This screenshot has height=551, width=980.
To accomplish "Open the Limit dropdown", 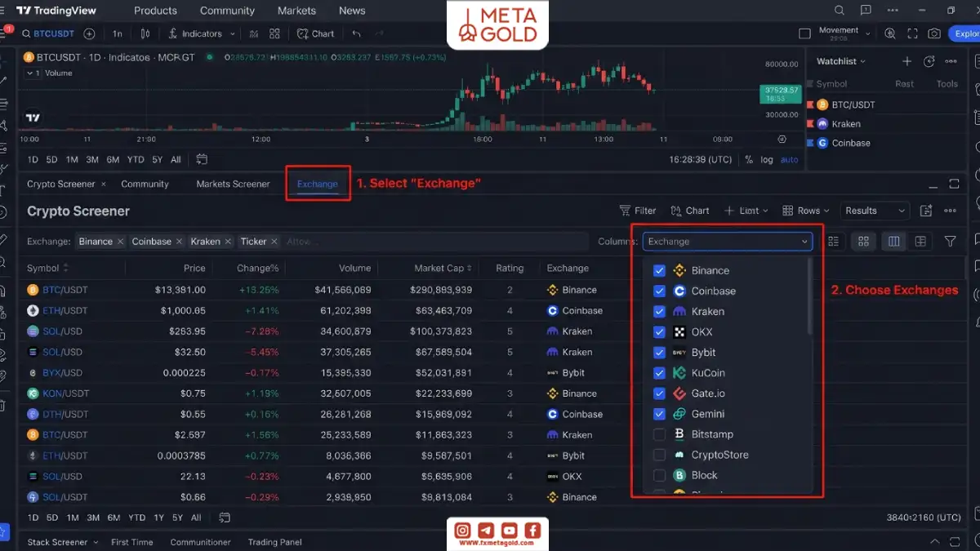I will click(x=746, y=211).
